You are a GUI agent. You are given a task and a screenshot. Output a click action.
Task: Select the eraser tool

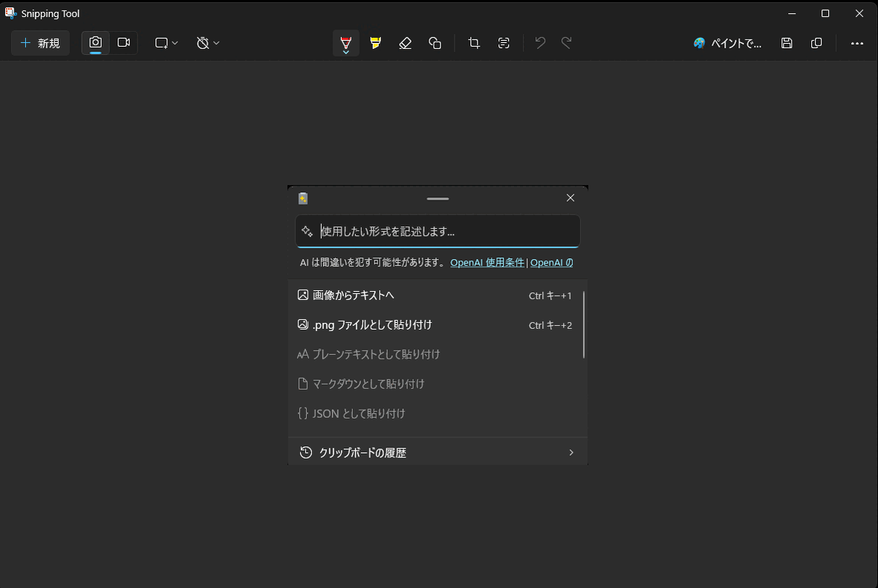[405, 42]
